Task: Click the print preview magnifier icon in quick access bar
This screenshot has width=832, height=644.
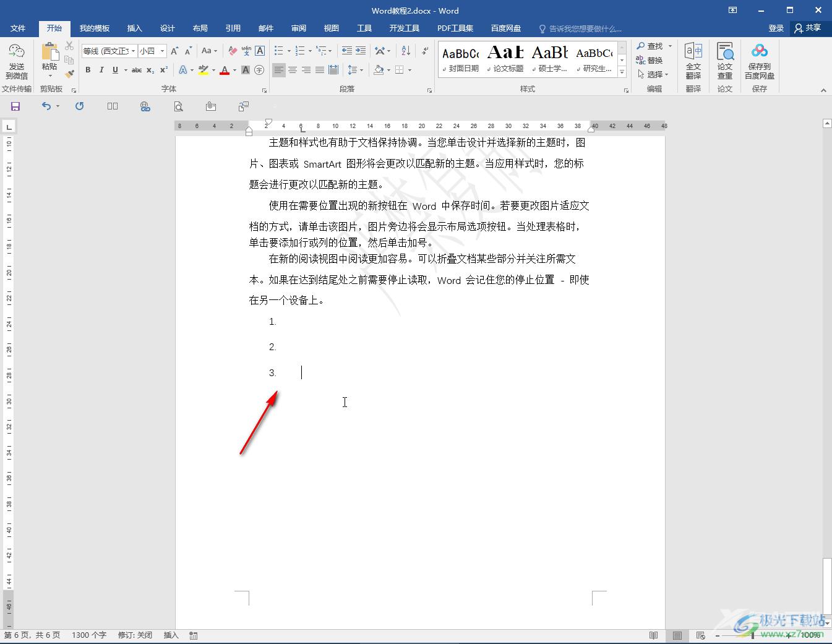Action: (x=178, y=106)
